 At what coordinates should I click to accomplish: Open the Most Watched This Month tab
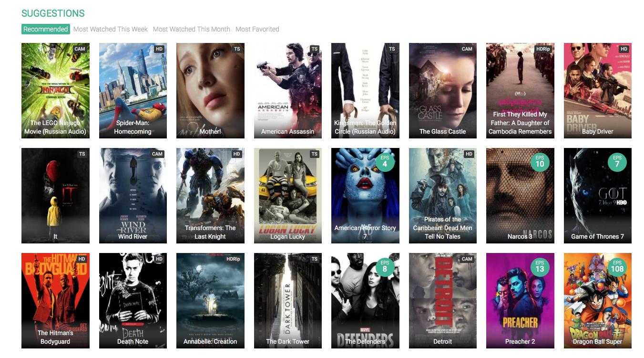tap(192, 29)
